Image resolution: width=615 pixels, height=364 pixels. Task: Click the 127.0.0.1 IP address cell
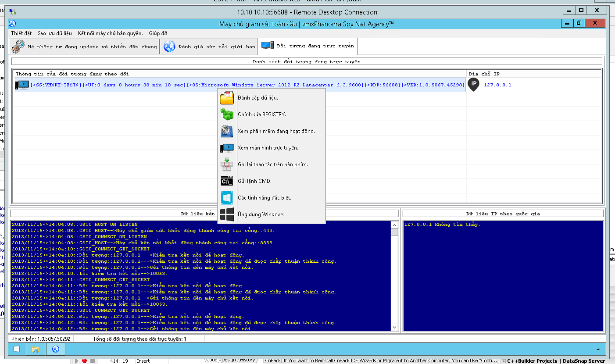point(497,85)
